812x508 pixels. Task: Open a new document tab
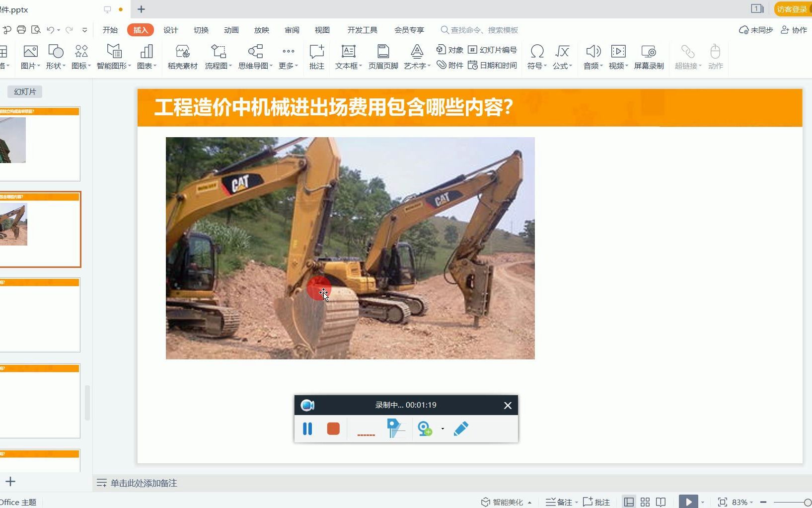pos(141,9)
